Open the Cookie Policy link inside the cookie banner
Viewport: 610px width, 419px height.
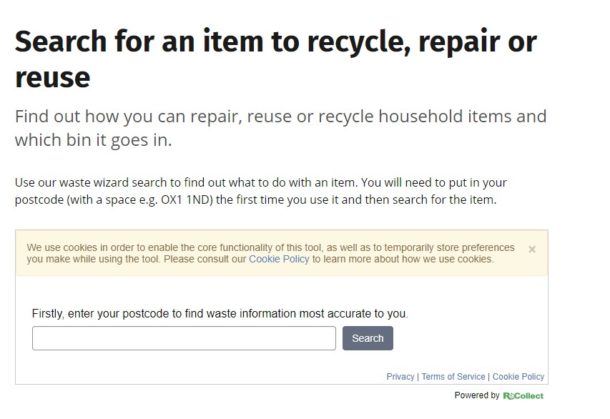click(280, 259)
